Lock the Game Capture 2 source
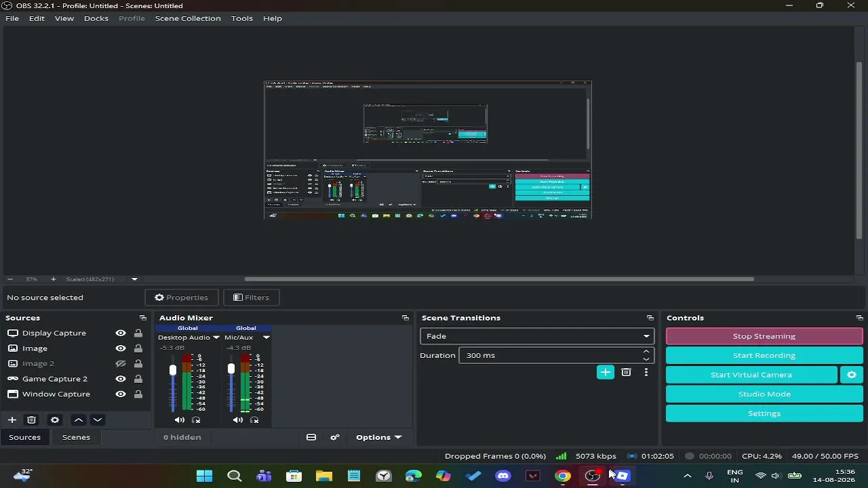Image resolution: width=868 pixels, height=488 pixels. [x=138, y=379]
